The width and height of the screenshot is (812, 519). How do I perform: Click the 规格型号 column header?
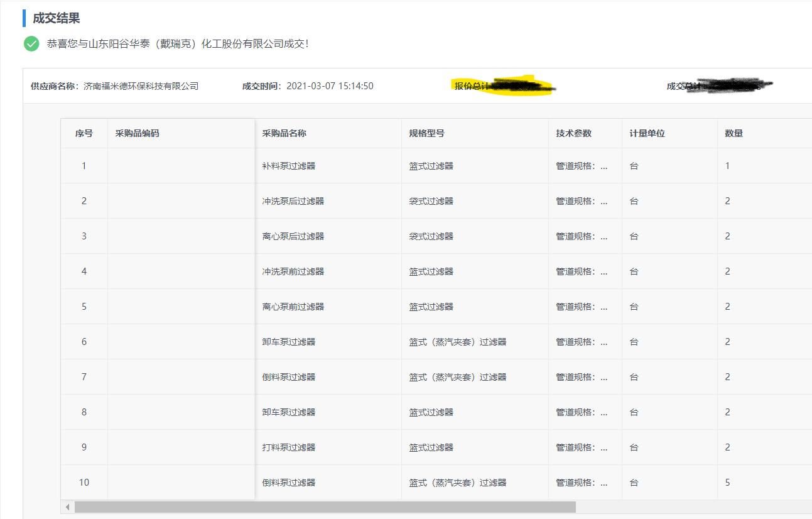tap(427, 133)
